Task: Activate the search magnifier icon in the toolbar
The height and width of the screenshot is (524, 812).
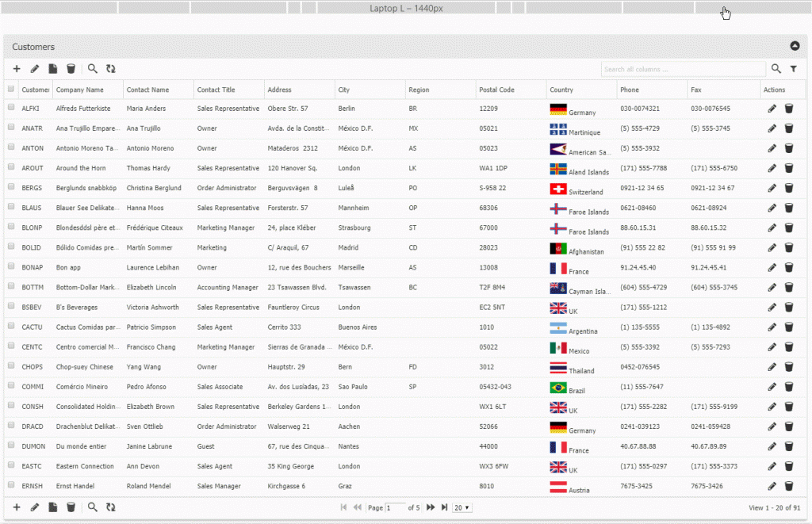Action: tap(93, 68)
